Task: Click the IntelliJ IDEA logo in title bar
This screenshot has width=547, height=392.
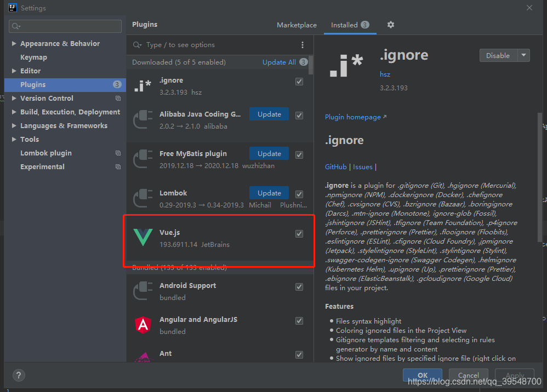Action: [x=13, y=8]
